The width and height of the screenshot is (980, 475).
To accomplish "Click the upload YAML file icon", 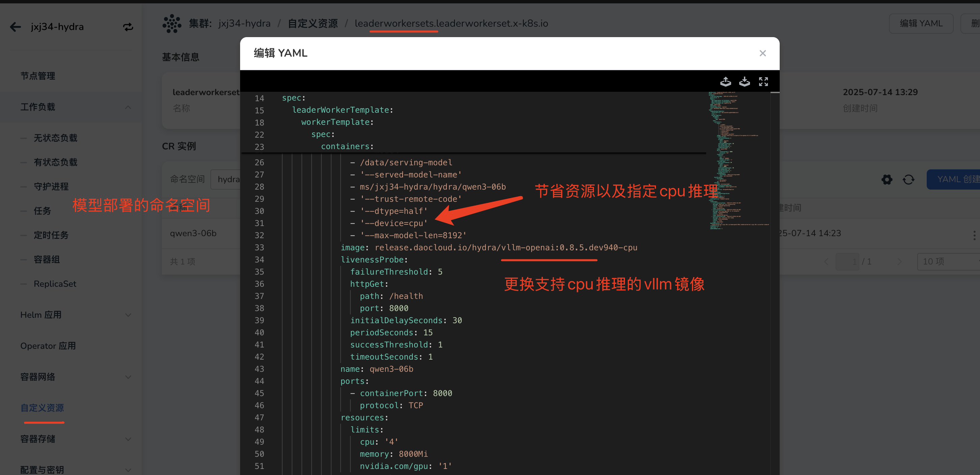I will (725, 81).
